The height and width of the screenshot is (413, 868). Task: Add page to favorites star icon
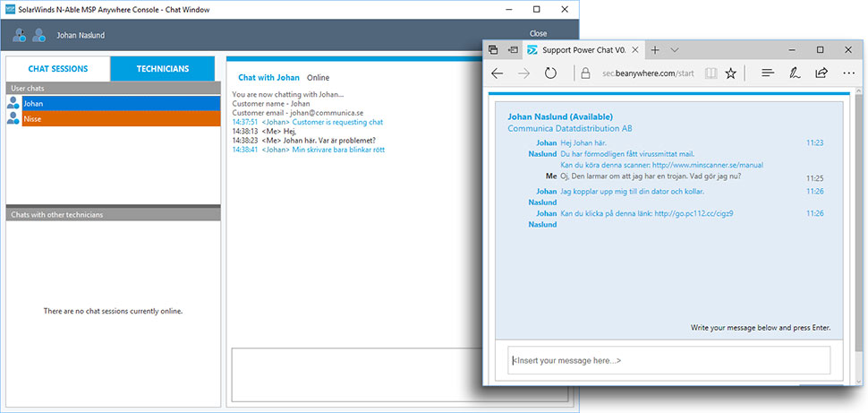click(x=731, y=73)
